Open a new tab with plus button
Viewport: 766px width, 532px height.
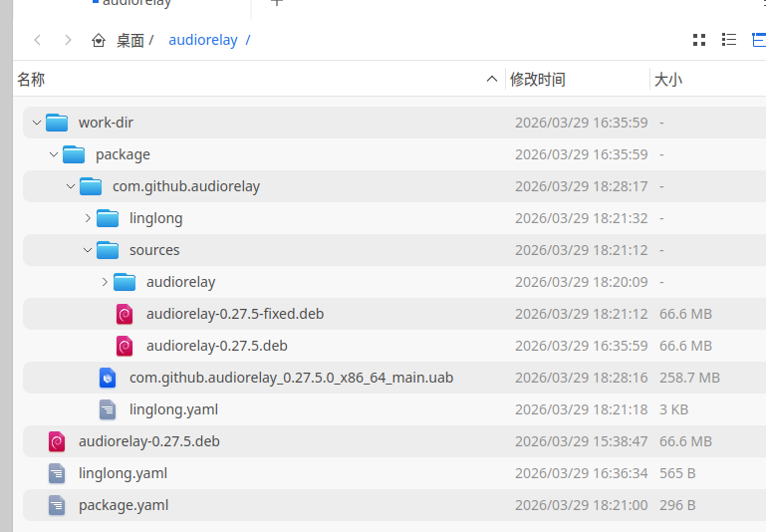pos(277,2)
